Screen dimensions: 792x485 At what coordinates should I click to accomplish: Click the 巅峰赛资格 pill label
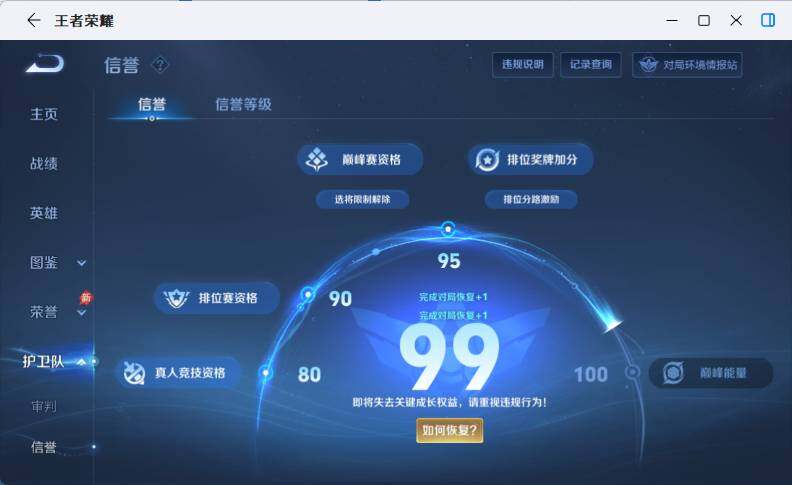point(371,160)
